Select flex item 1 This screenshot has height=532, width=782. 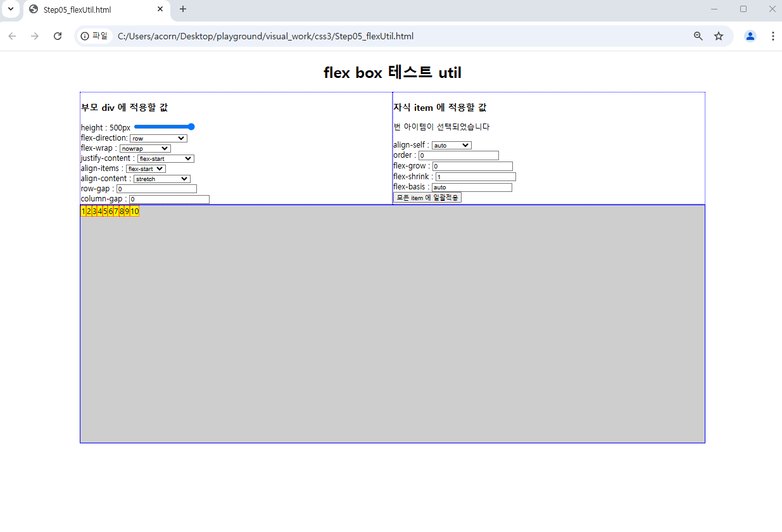coord(84,212)
